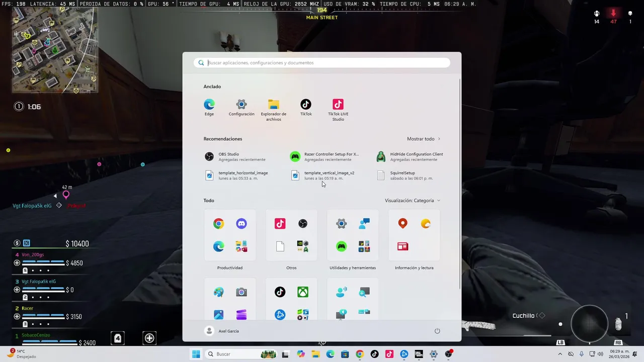Open HidHide Configuration Client recommendation

(411, 157)
